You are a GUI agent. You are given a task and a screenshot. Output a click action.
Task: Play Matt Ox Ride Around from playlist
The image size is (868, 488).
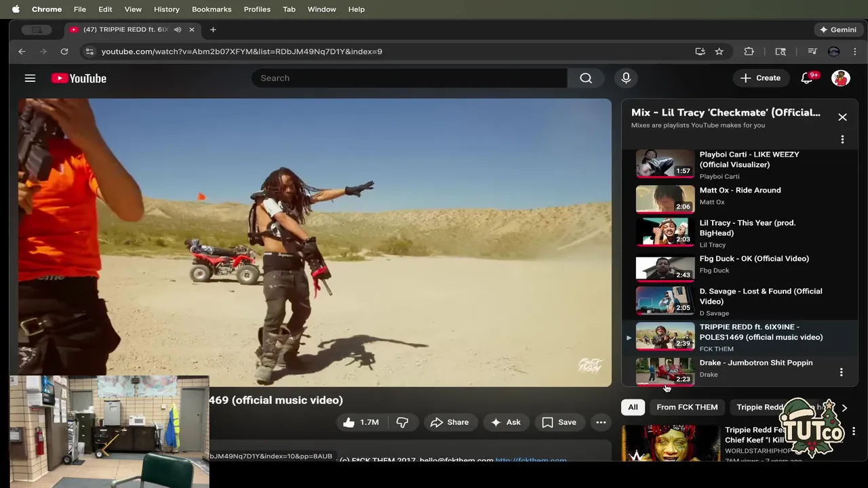point(739,199)
